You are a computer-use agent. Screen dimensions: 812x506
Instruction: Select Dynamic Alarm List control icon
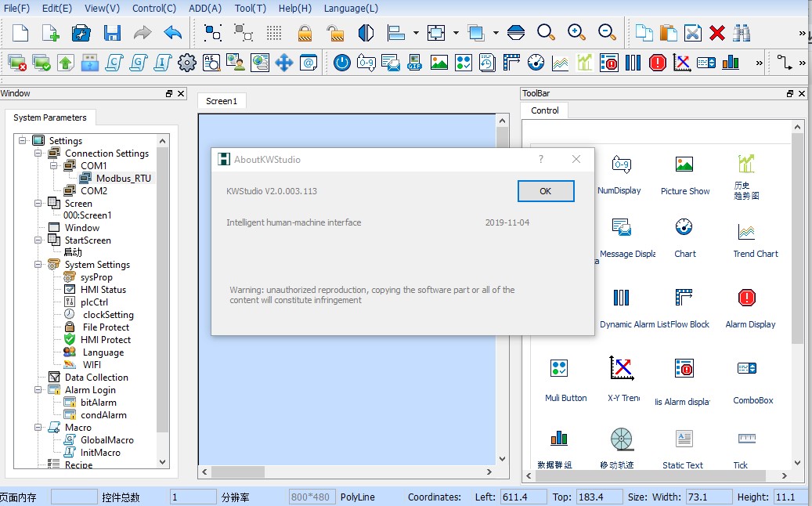621,298
